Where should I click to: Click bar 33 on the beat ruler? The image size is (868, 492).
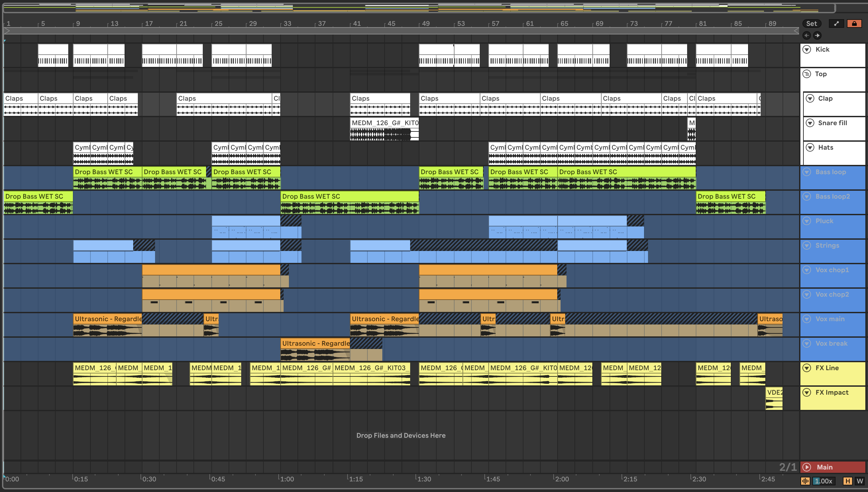tap(288, 23)
